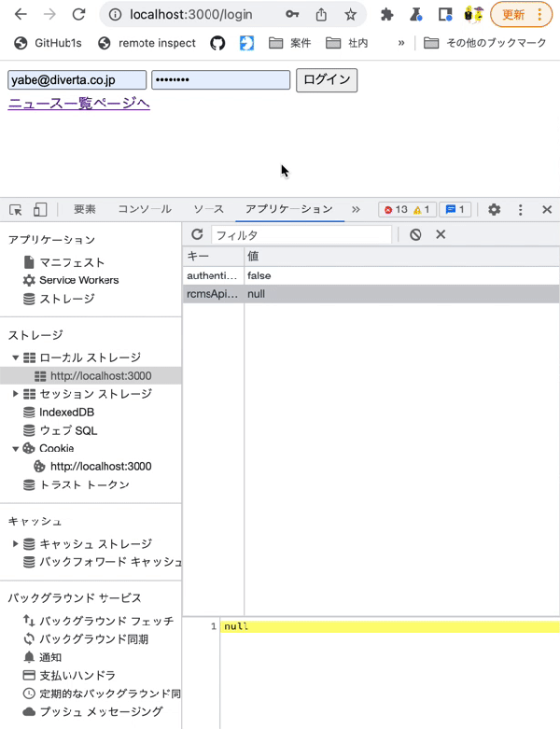Expand the キャッシュ ストレージ node
Screen dimensions: 560x729
coord(15,543)
